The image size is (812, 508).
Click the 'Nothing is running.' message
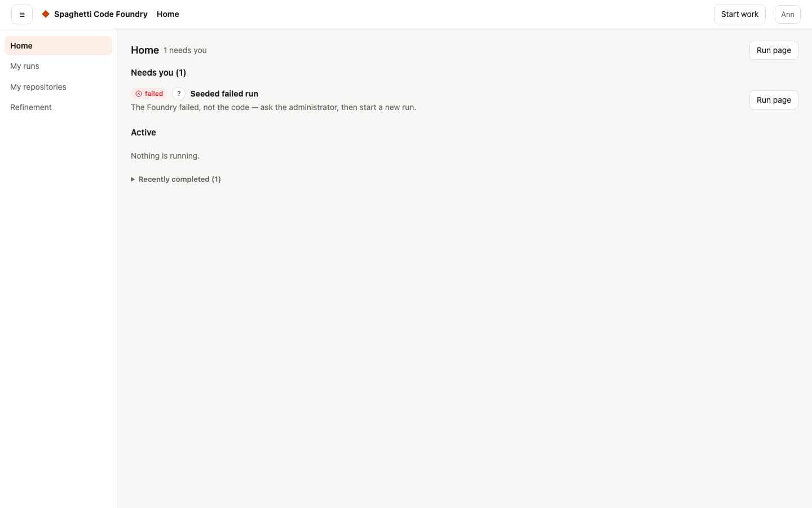pos(165,156)
